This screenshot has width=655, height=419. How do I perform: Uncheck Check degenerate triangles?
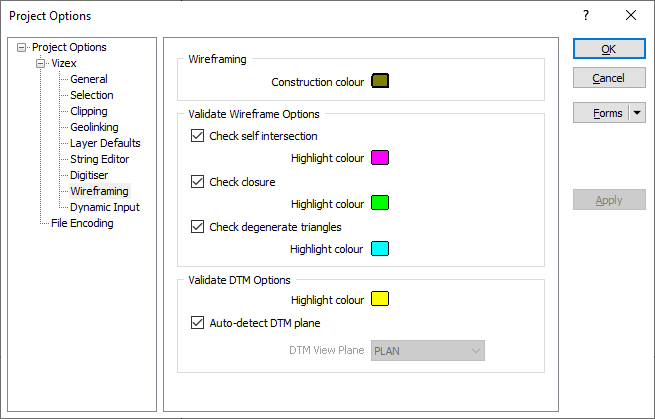point(197,227)
